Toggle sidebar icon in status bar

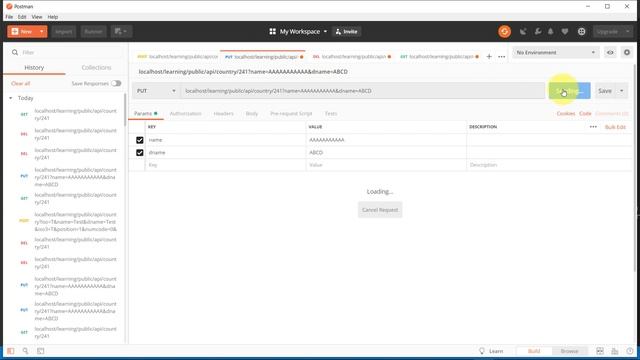click(x=11, y=351)
